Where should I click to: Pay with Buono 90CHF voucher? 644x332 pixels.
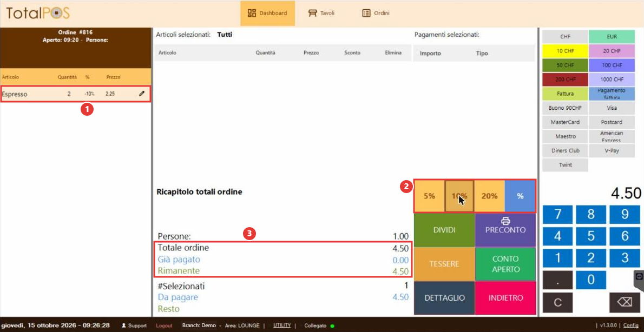565,108
